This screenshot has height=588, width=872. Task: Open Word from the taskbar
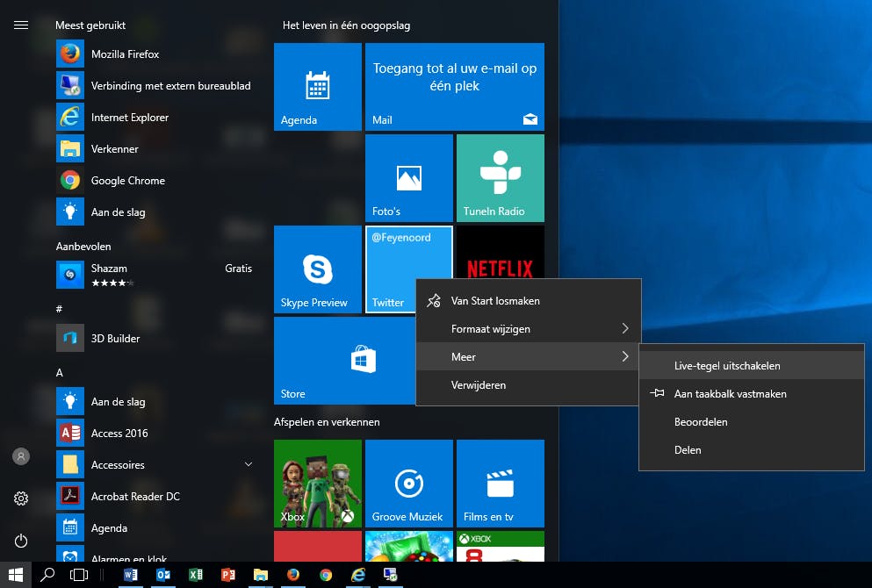coord(132,577)
